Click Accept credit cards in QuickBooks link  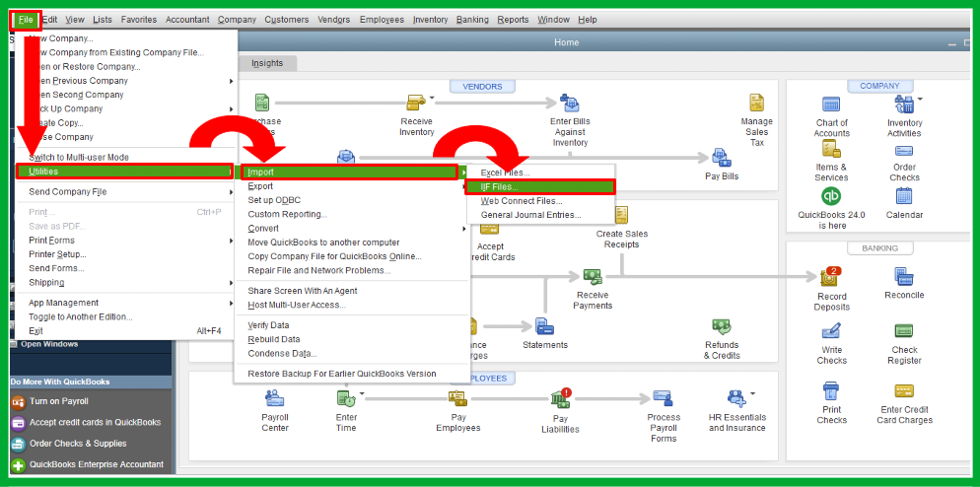click(95, 422)
